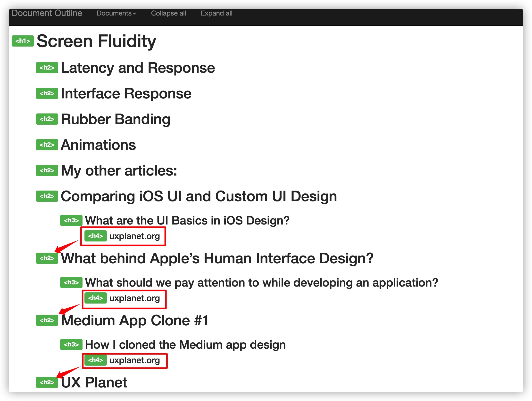Click Collapse all in the navbar
The image size is (532, 401).
point(168,13)
